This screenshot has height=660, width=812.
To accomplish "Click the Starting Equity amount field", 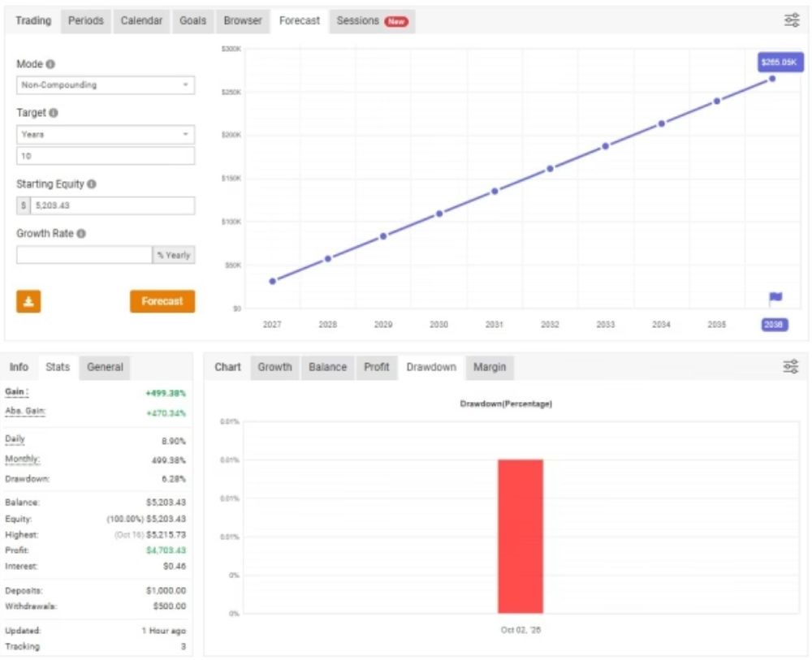I will 112,205.
